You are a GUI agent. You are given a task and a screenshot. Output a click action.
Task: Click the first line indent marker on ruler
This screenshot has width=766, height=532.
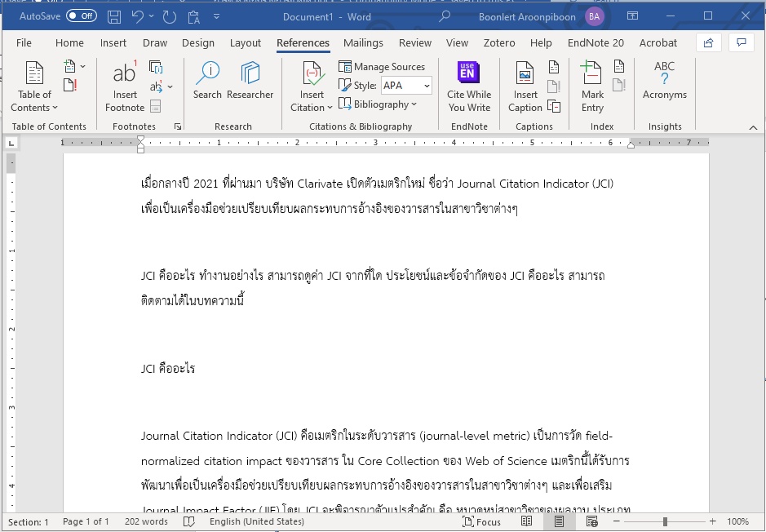tap(140, 140)
